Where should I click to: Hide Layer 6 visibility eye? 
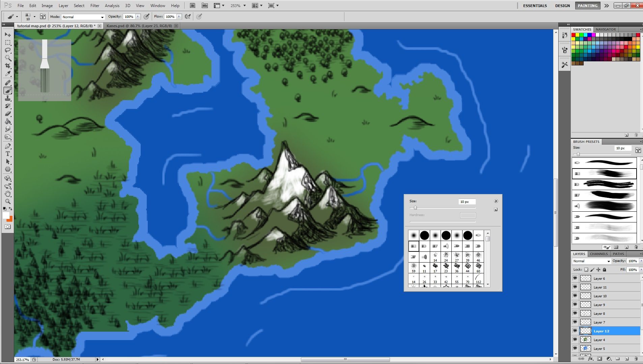pyautogui.click(x=575, y=278)
